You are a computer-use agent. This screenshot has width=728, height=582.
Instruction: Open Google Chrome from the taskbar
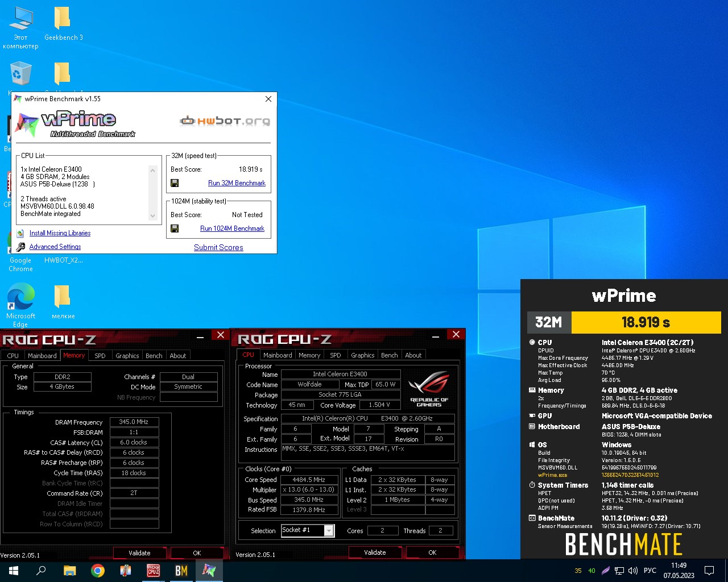97,571
